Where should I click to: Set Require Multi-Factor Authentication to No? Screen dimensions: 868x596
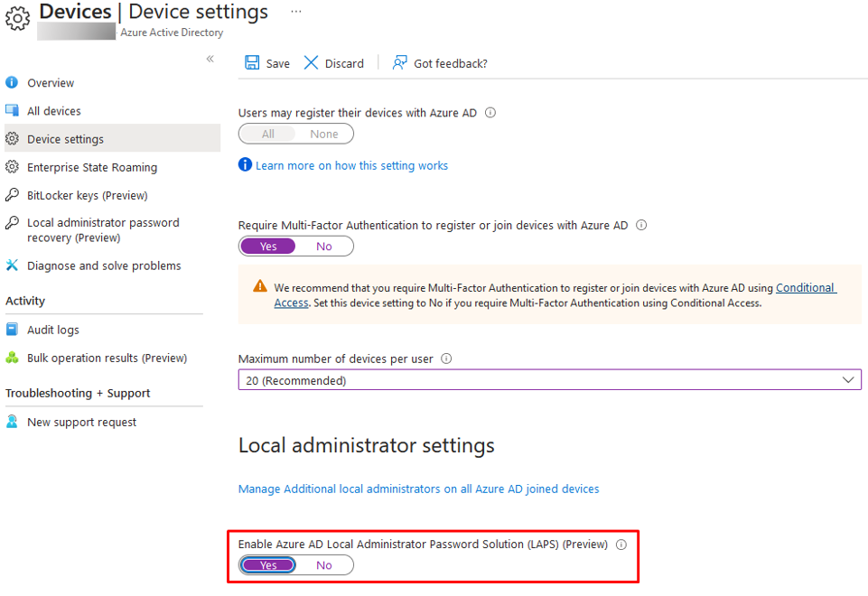coord(324,247)
